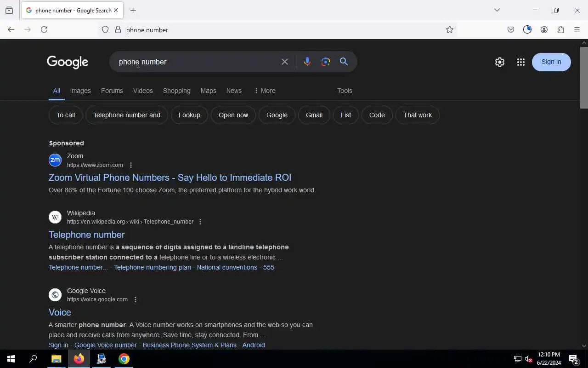This screenshot has height=368, width=588.
Task: Switch to the News tab
Action: [234, 91]
